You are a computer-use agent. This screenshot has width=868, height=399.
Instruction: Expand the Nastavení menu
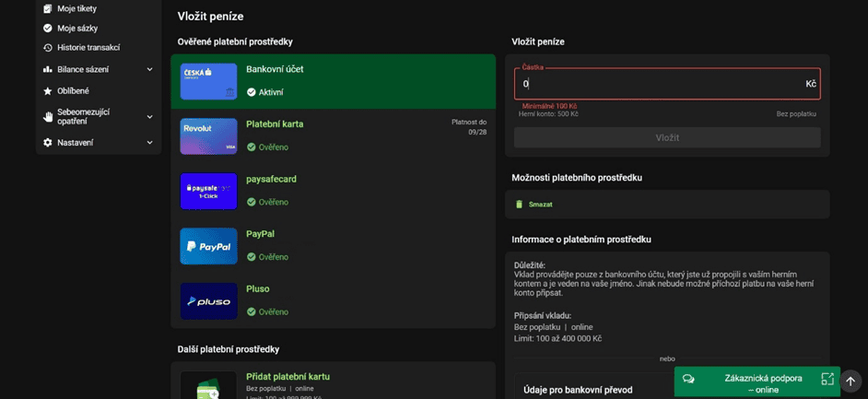(x=99, y=143)
